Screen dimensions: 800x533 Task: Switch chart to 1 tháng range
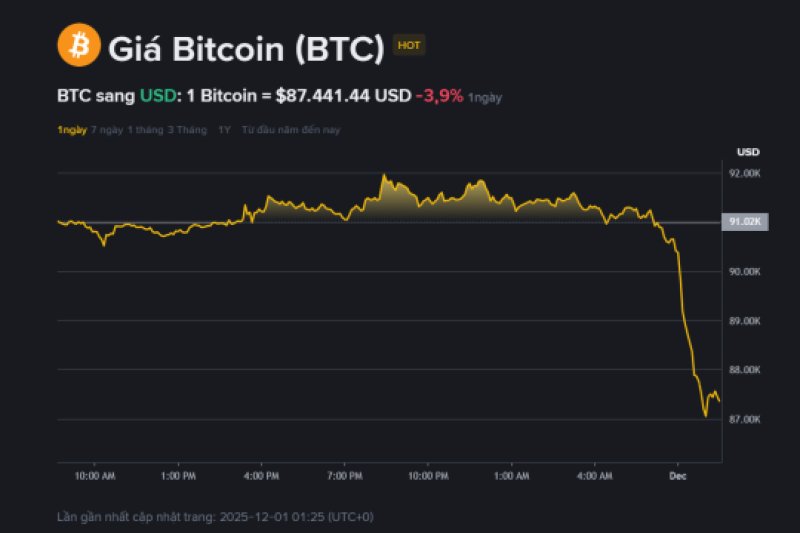click(x=145, y=130)
